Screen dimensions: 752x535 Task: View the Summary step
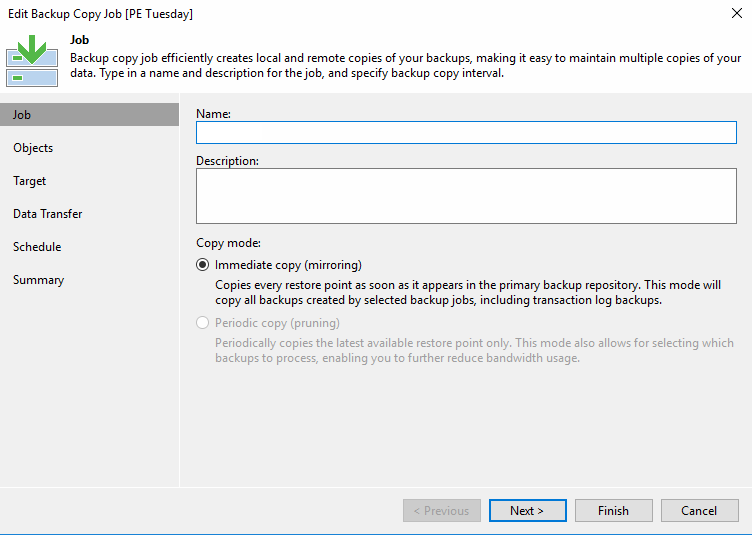pos(38,280)
